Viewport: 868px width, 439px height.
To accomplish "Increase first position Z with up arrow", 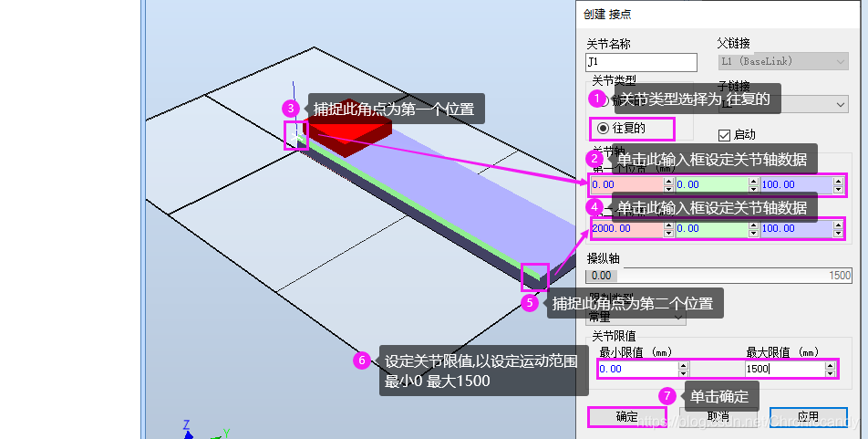I will coord(839,181).
